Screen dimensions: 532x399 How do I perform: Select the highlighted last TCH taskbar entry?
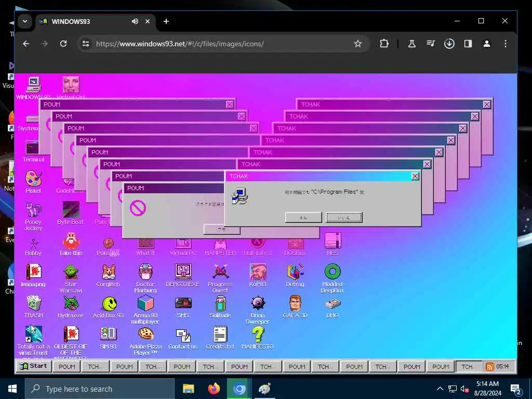coord(469,367)
